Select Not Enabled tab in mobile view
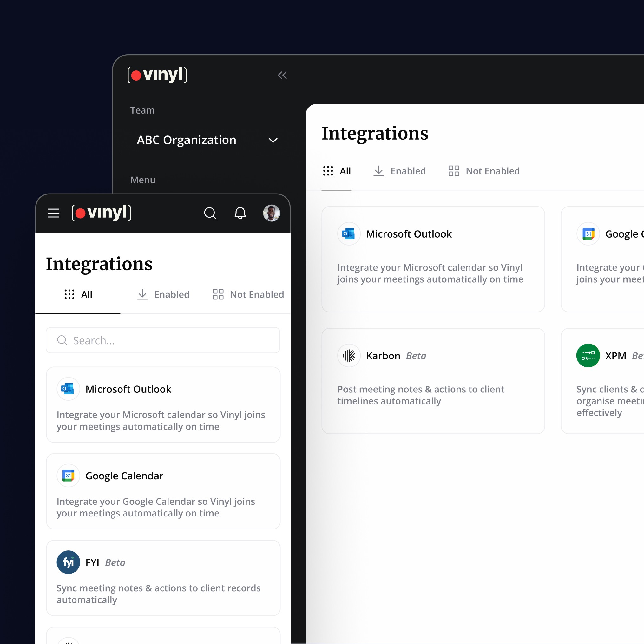644x644 pixels. [x=248, y=294]
